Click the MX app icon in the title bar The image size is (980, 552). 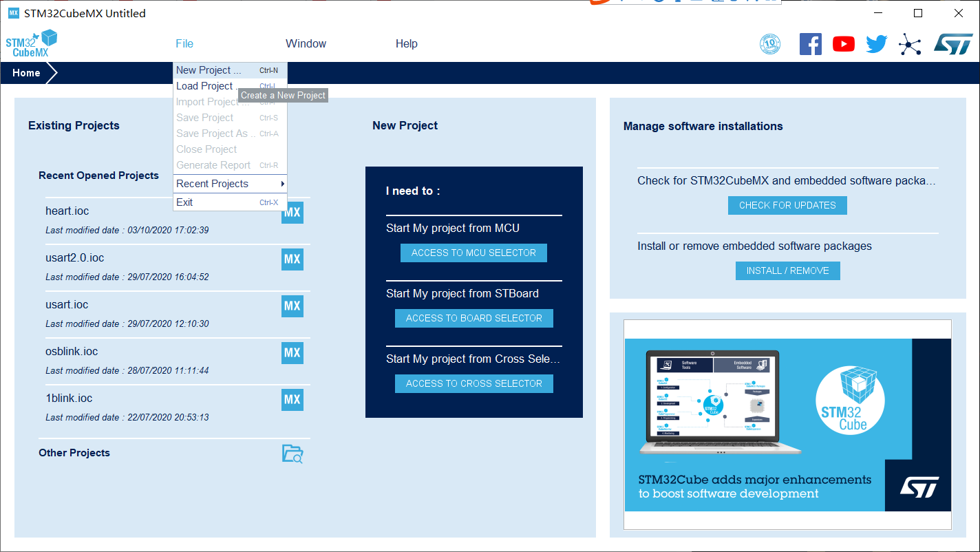coord(13,13)
